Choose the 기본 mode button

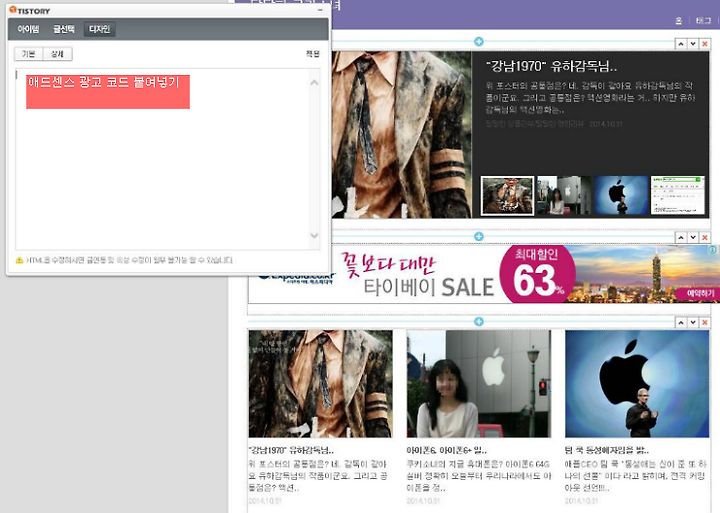tap(28, 54)
